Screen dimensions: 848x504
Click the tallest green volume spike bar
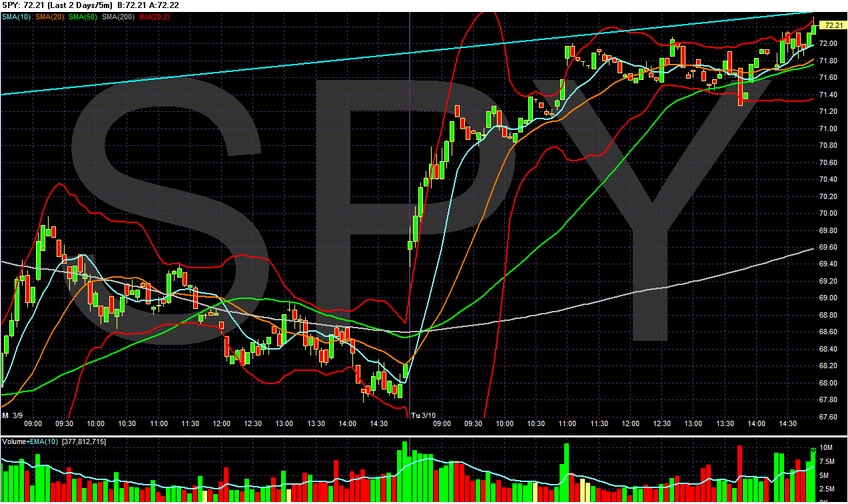(405, 466)
